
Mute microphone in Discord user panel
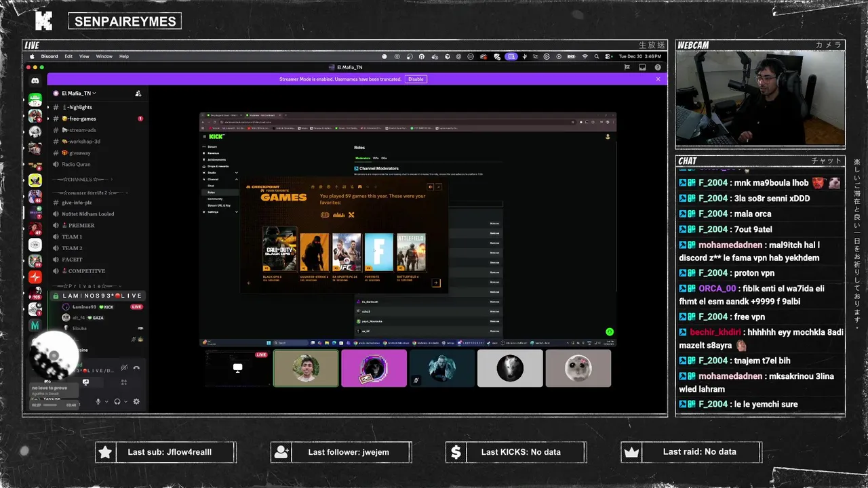[98, 401]
